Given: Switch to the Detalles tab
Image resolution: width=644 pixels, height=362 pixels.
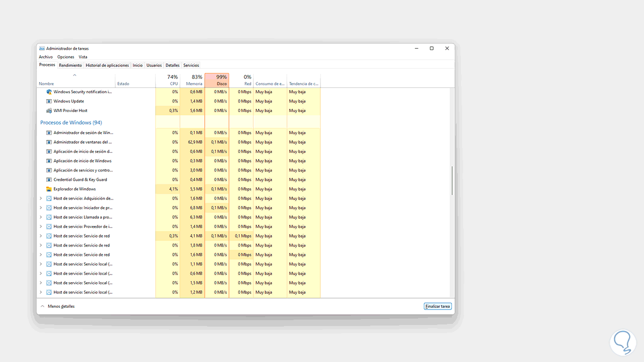Looking at the screenshot, I should click(172, 65).
